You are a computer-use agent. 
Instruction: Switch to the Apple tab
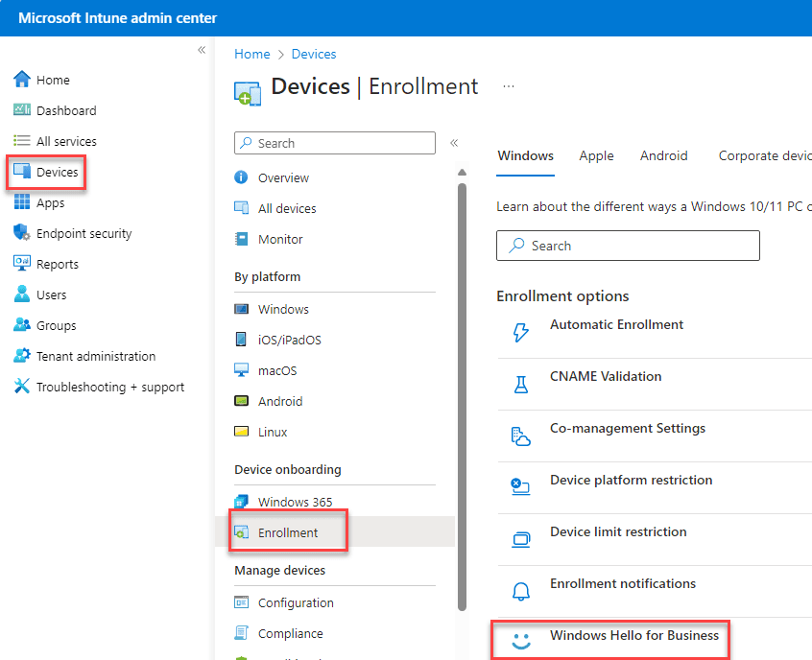click(596, 155)
